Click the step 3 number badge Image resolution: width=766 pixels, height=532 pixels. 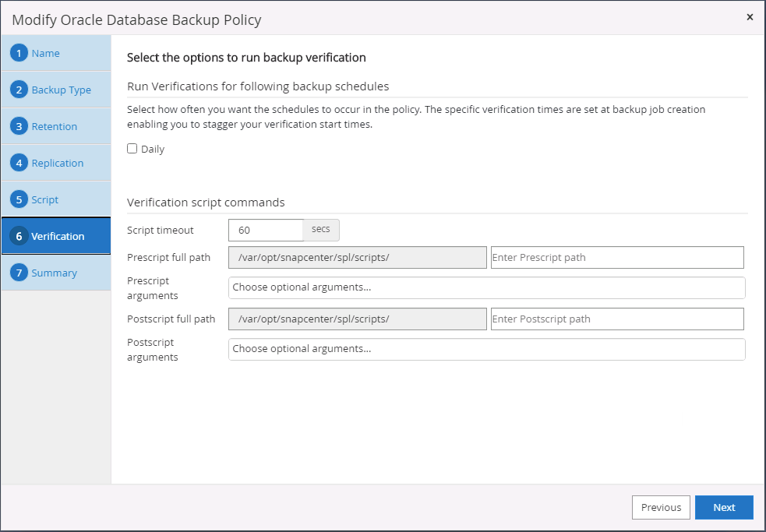click(x=19, y=126)
